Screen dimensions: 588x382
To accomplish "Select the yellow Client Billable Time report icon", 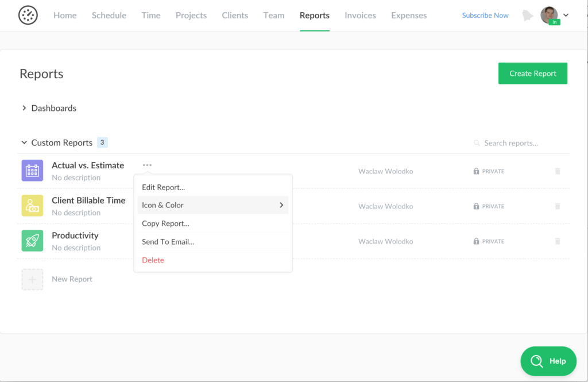I will (x=32, y=206).
